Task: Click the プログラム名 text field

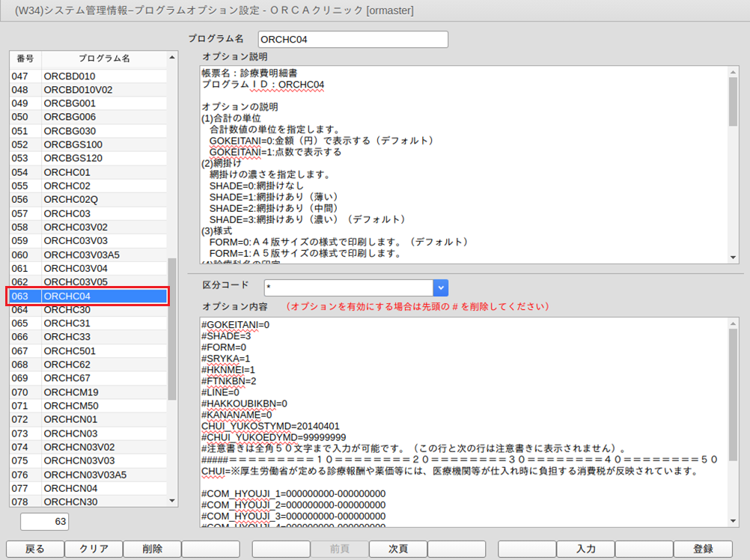Action: (x=353, y=39)
